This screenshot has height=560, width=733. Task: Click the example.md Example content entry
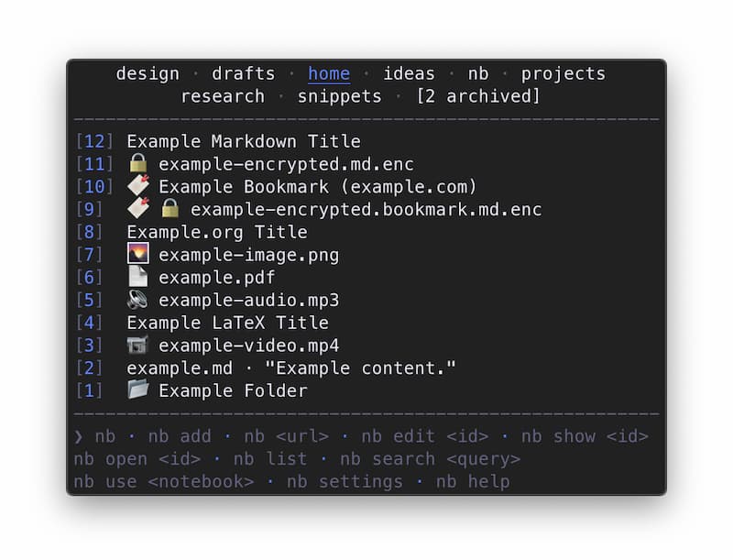click(x=290, y=368)
